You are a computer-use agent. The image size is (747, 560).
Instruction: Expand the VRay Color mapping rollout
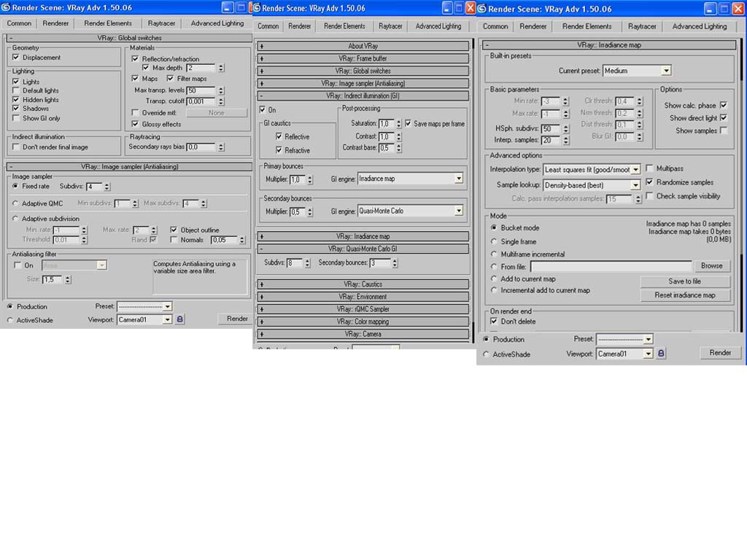click(x=363, y=322)
